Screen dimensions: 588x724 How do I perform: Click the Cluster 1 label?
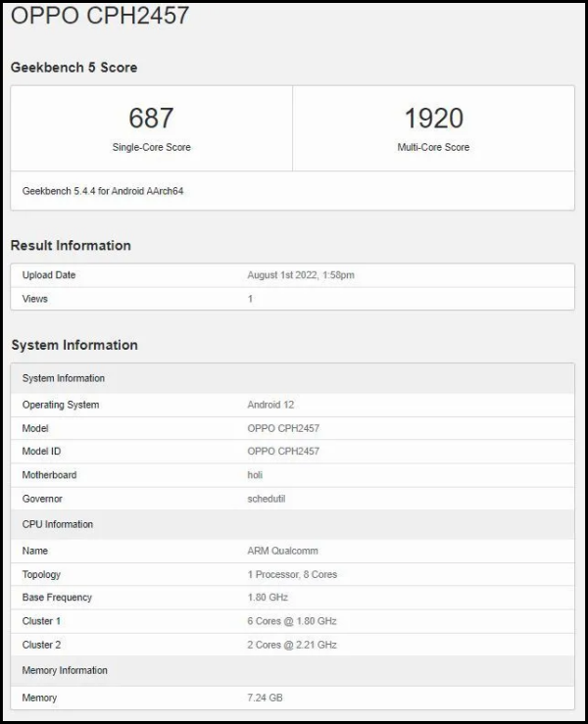(41, 621)
